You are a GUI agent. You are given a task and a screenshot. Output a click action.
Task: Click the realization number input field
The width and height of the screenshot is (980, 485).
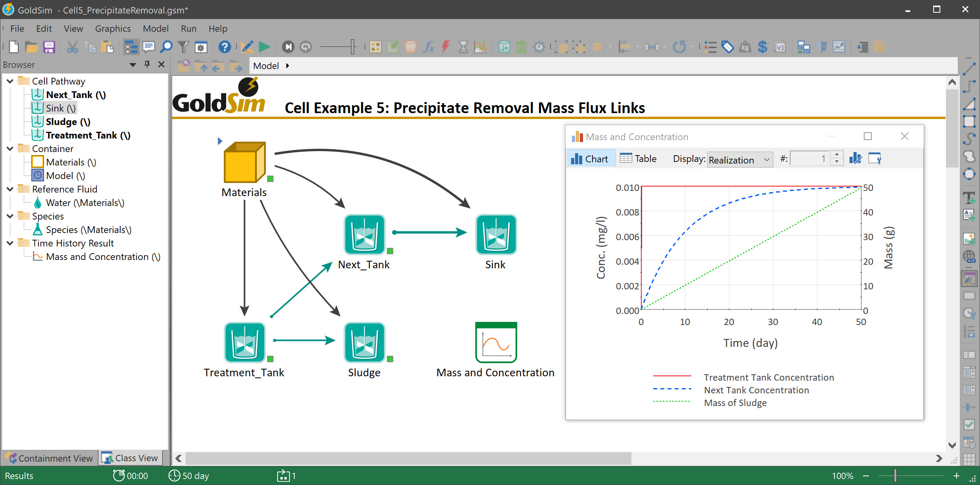pos(810,159)
